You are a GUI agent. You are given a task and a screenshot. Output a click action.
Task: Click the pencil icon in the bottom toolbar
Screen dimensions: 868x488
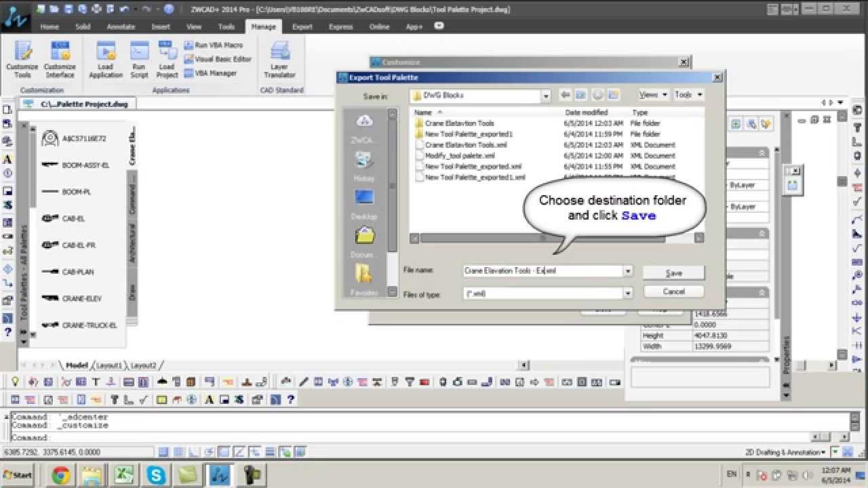coord(304,382)
